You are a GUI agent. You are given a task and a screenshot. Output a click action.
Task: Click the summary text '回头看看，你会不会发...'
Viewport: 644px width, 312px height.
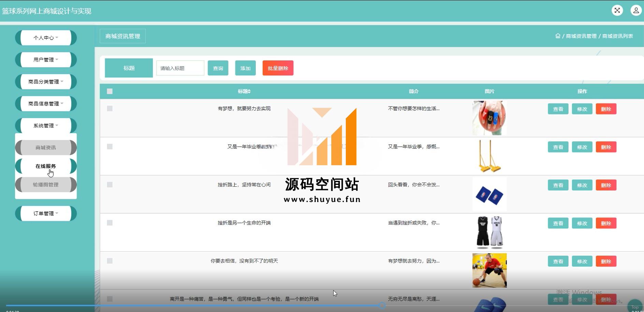(413, 185)
